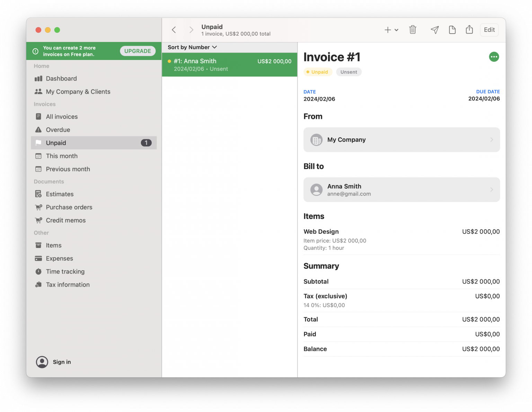Select All invoices in the sidebar
Image resolution: width=532 pixels, height=412 pixels.
[62, 116]
